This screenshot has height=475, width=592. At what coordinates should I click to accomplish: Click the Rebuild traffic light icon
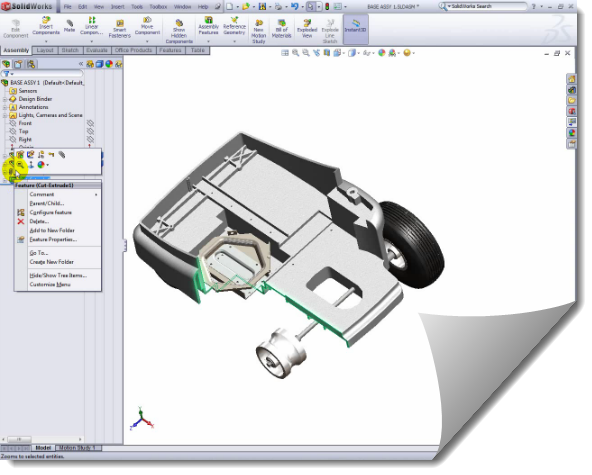pyautogui.click(x=327, y=6)
